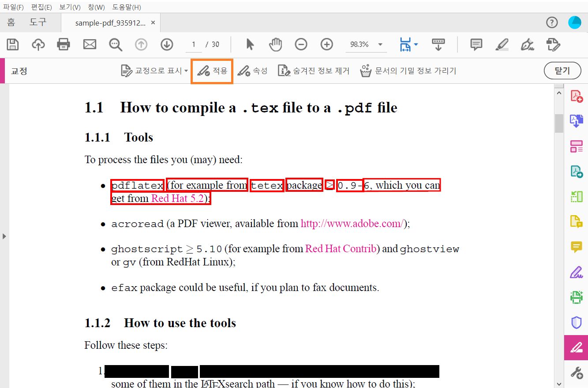This screenshot has height=388, width=588.
Task: Click the stamp tool icon
Action: pos(553,44)
